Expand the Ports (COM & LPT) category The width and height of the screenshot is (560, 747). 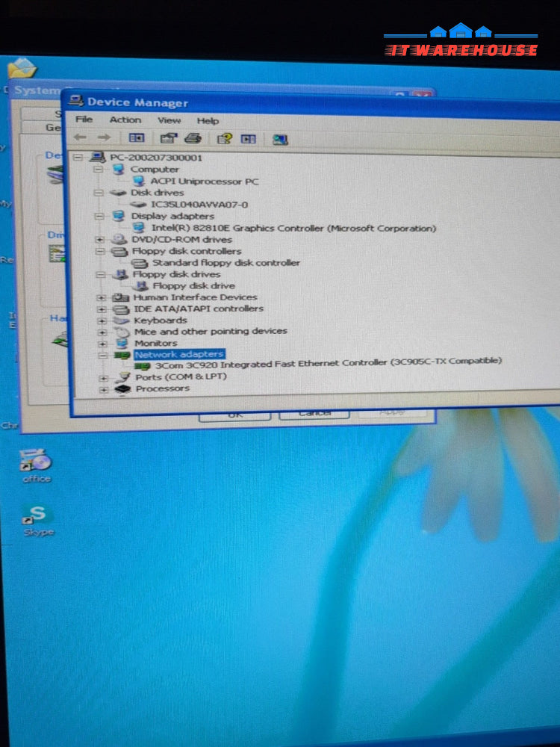click(103, 378)
